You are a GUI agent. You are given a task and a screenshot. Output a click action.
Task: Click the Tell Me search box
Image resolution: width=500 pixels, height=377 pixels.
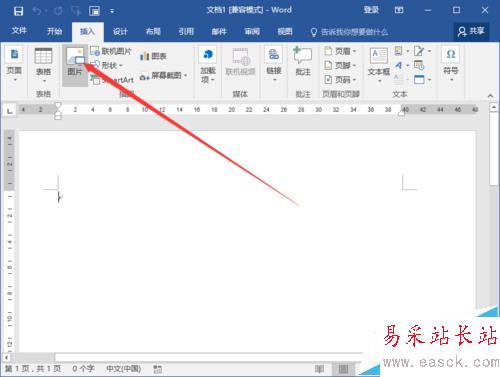coord(349,32)
